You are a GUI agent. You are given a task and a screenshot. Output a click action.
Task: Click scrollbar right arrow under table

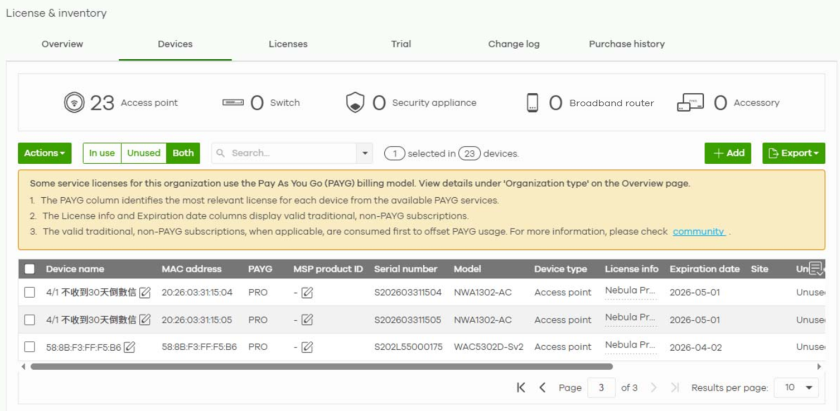(x=819, y=367)
